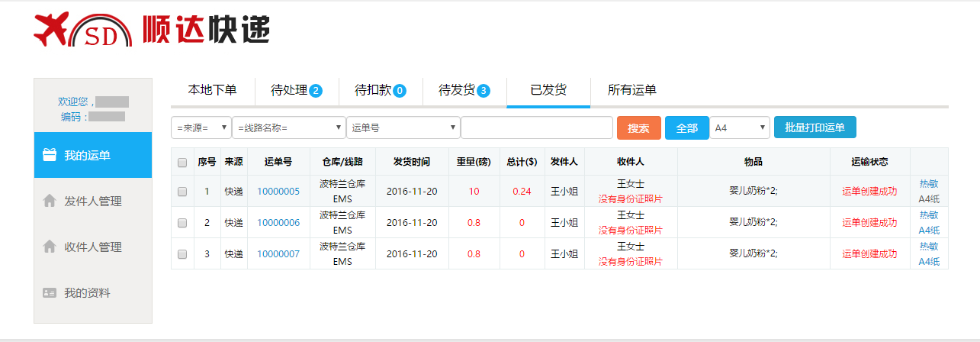Click 热敏 print link for waybill 10000005
The image size is (980, 342).
929,184
